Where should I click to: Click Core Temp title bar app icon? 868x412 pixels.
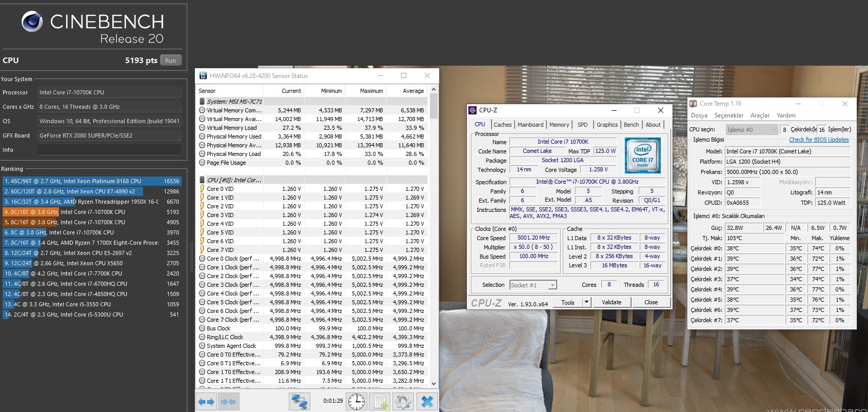point(693,104)
